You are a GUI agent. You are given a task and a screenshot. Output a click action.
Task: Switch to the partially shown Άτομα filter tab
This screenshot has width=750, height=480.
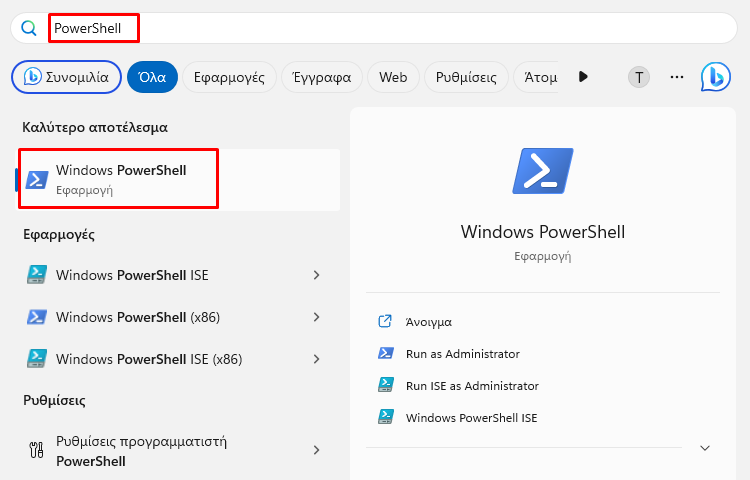pyautogui.click(x=536, y=77)
